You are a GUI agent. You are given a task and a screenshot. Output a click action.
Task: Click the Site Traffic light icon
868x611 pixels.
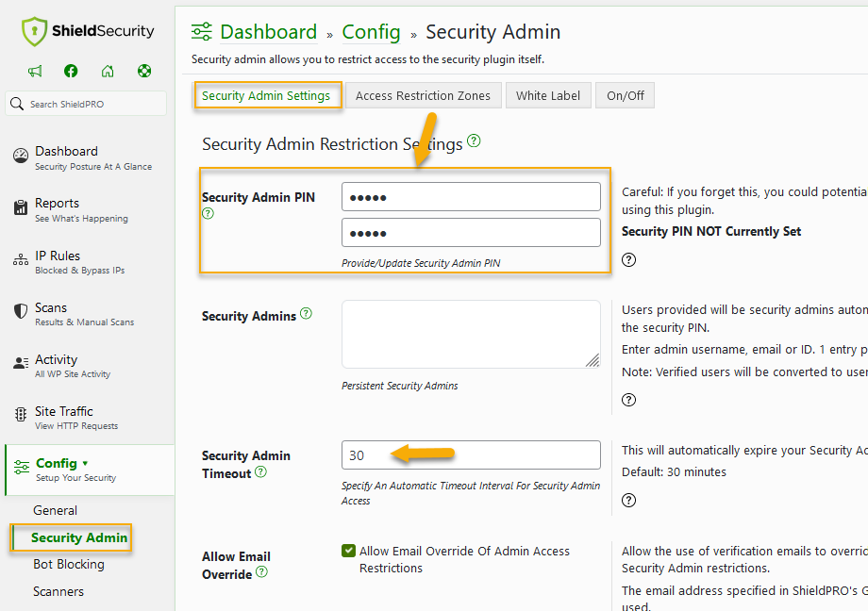click(21, 415)
